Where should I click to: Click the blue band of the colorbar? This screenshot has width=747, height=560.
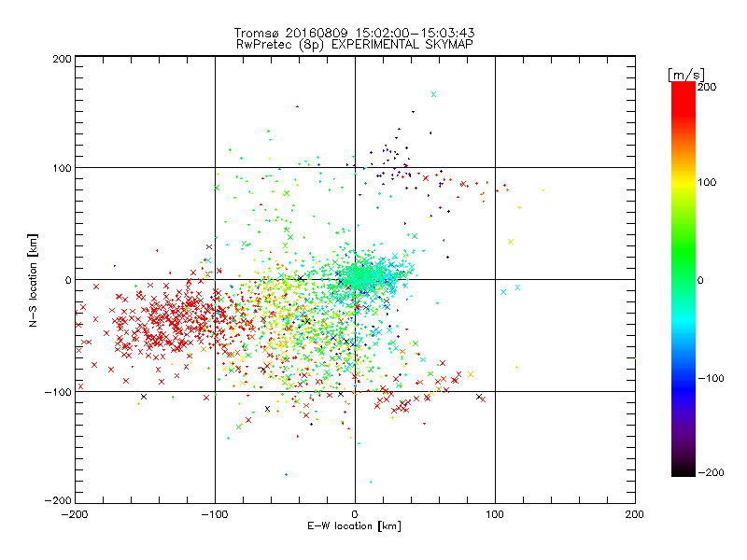(684, 388)
